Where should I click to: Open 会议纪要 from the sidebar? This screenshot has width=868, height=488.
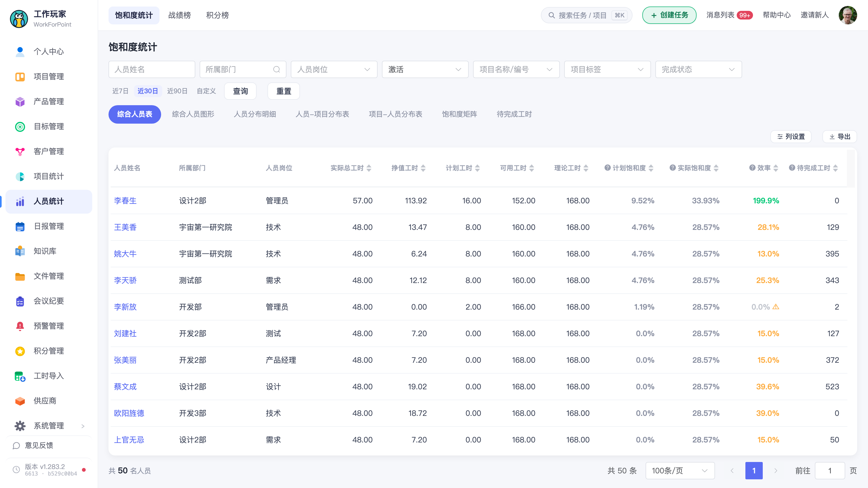(49, 301)
